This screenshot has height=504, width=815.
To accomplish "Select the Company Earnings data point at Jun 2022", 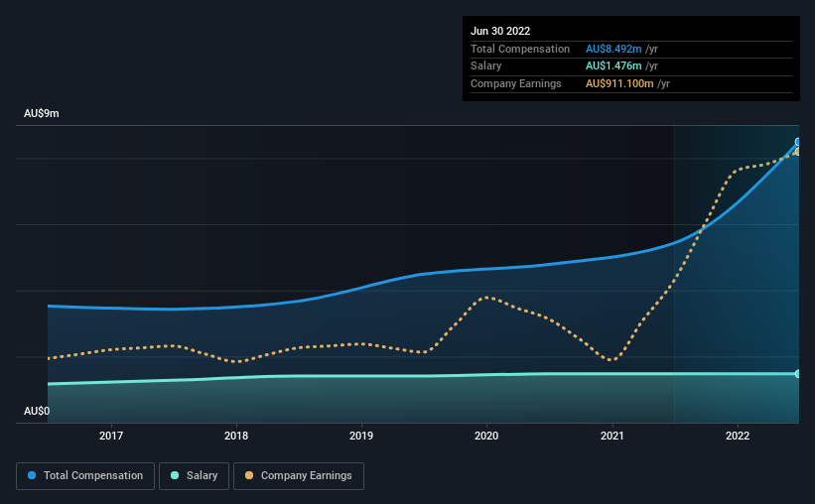I will click(797, 152).
